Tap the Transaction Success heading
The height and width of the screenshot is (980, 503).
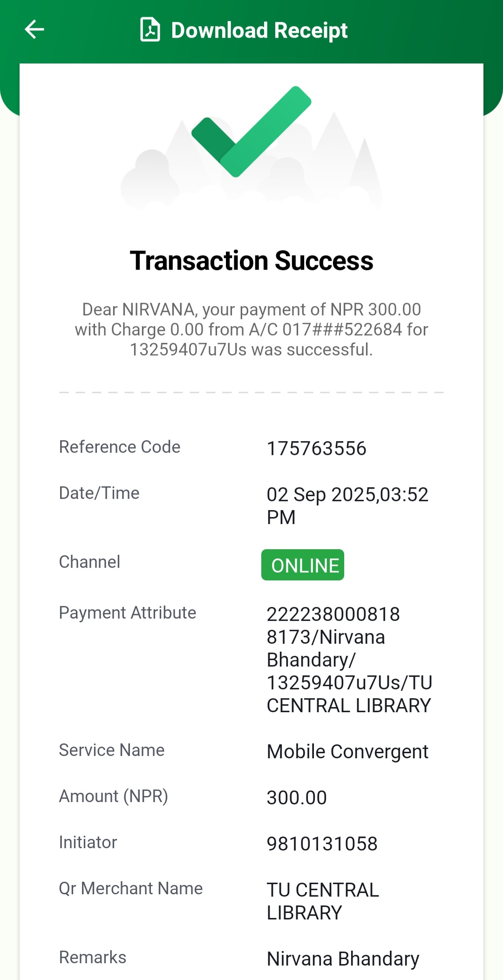tap(251, 261)
